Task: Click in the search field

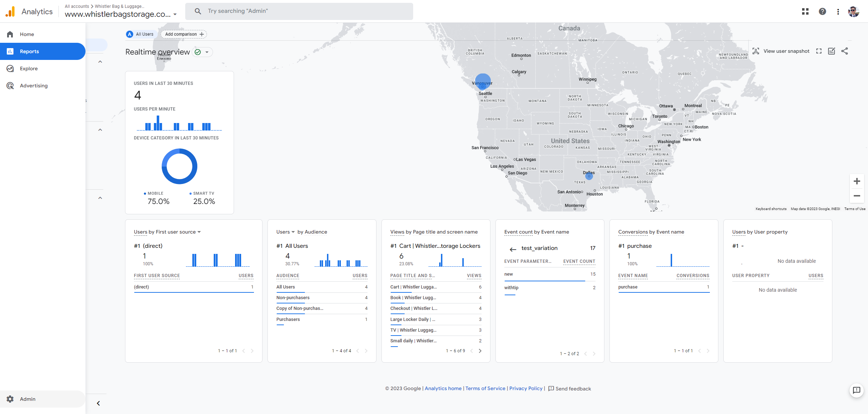Action: tap(299, 11)
